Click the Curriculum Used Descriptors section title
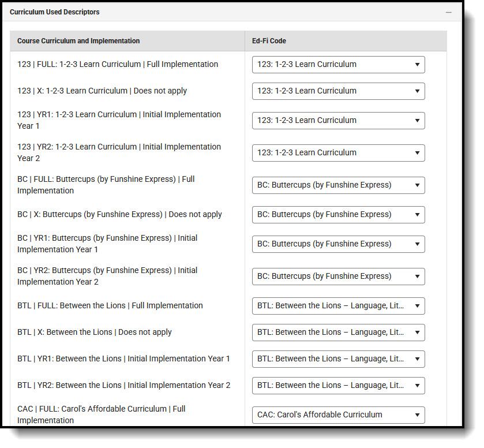 [55, 12]
